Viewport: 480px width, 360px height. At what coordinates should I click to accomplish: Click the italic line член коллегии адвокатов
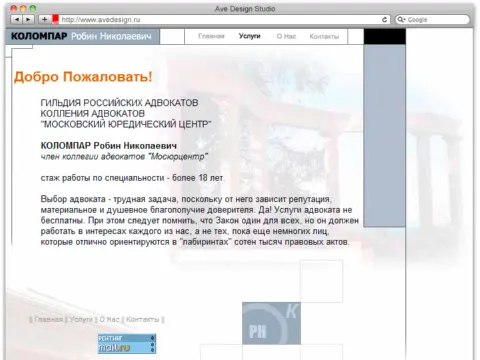tap(124, 156)
